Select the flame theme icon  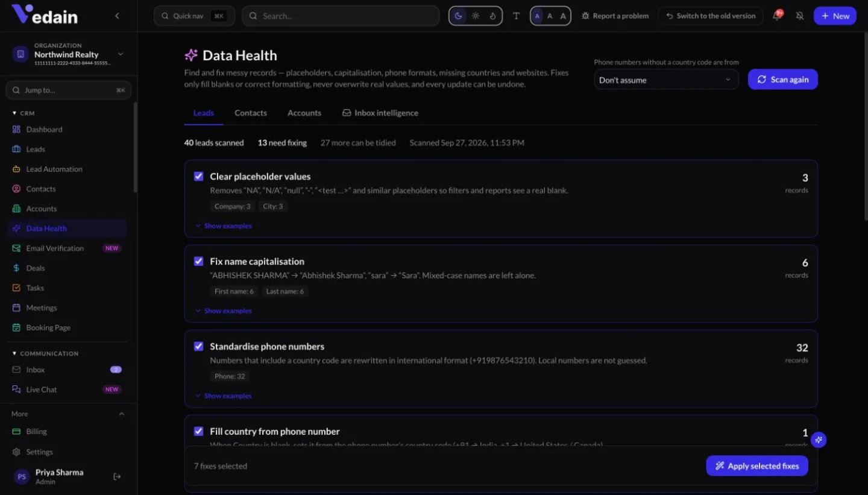pos(492,16)
